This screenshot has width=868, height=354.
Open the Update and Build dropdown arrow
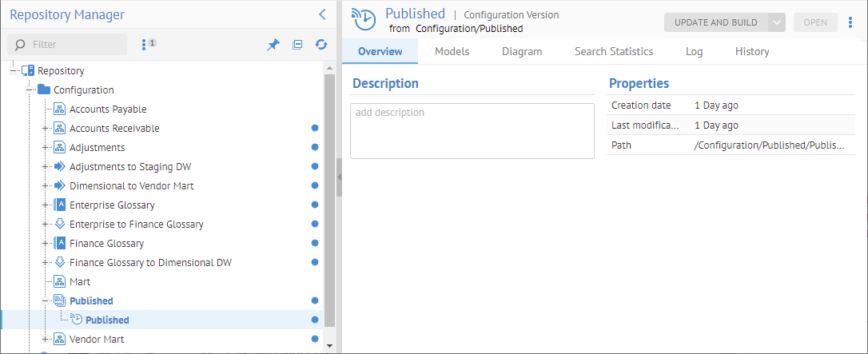coord(777,22)
